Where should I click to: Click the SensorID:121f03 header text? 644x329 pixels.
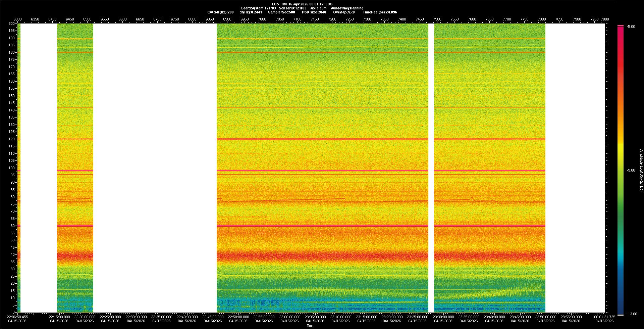tap(292, 8)
